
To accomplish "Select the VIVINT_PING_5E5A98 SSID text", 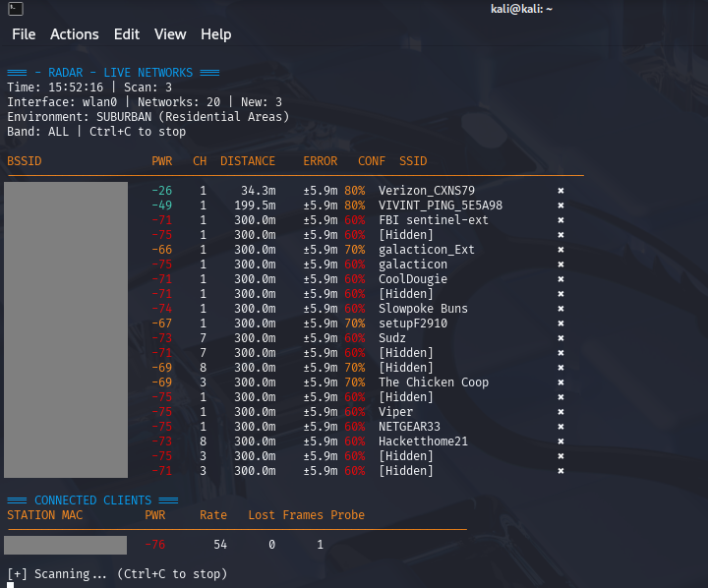I will click(441, 206).
